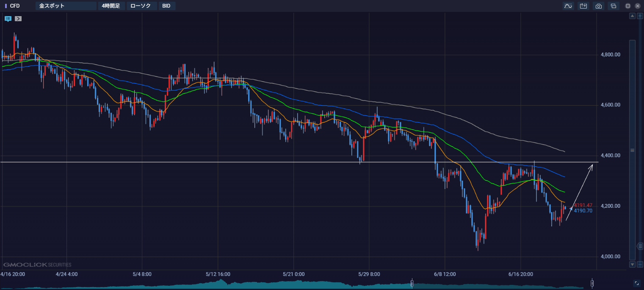Expand the gray chevron arrow panel
The image size is (644, 290).
(x=18, y=19)
